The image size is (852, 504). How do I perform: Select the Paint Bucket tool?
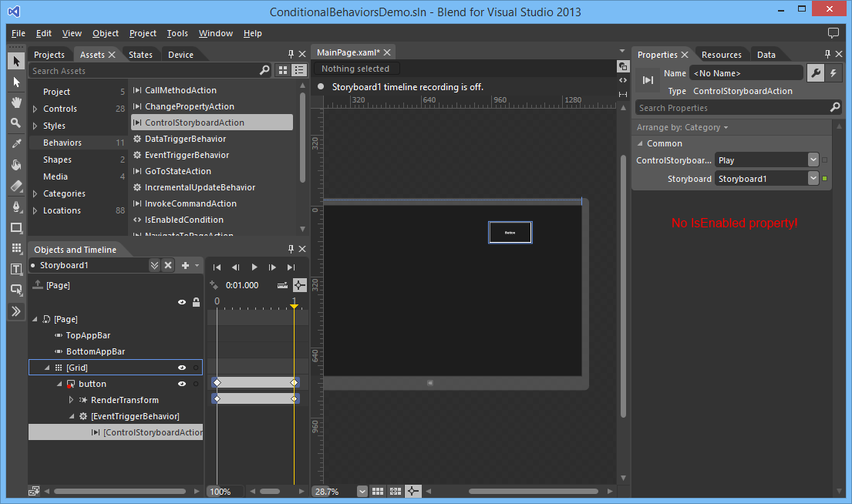tap(16, 165)
